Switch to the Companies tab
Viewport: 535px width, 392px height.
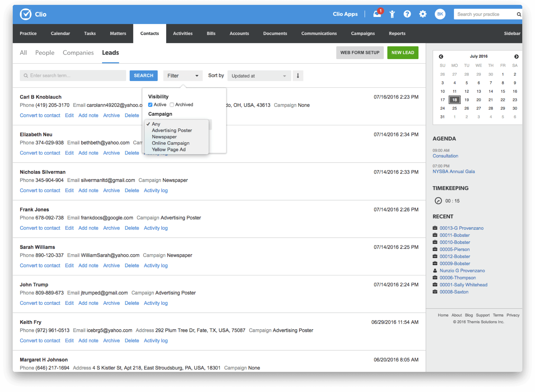point(78,53)
